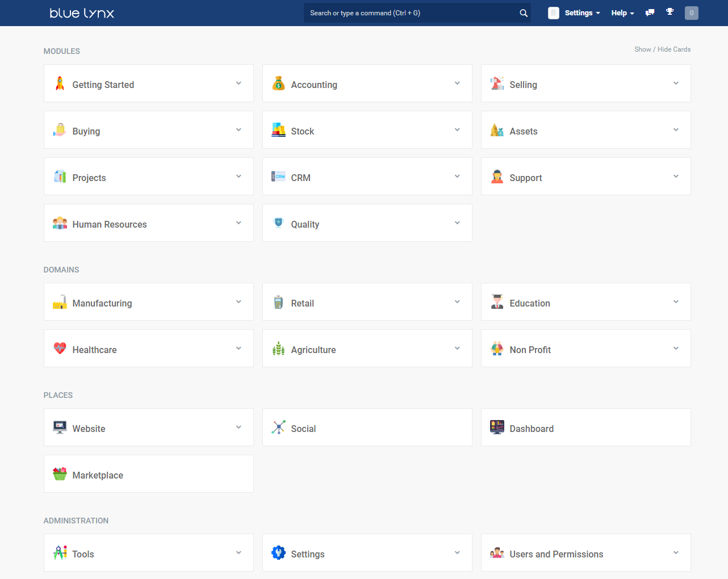Expand the Human Resources card chevron
This screenshot has width=728, height=579.
[239, 223]
